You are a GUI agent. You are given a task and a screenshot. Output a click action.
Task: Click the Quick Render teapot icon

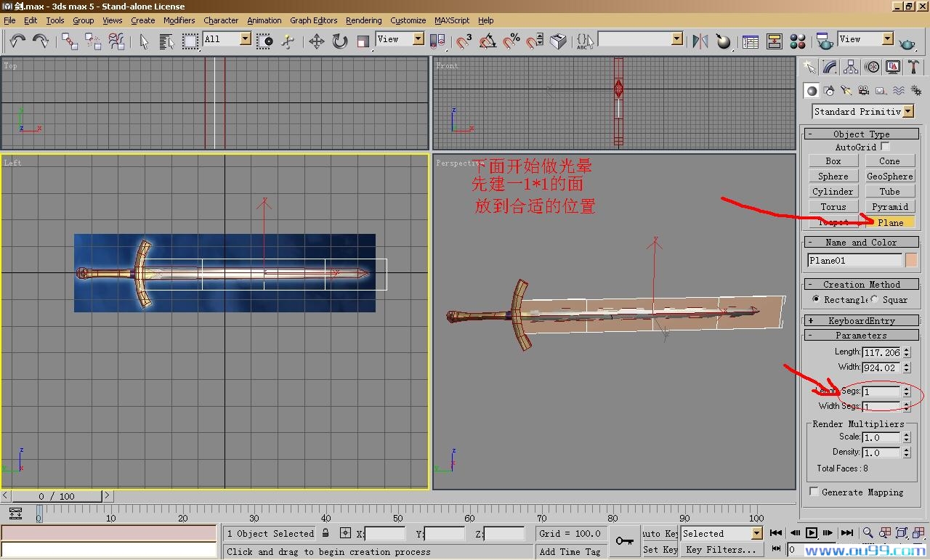(x=907, y=43)
